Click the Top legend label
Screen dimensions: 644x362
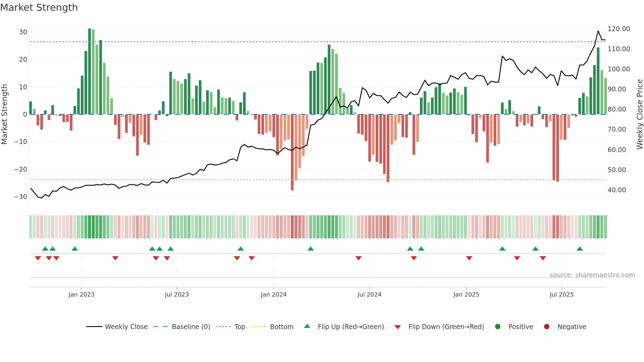point(240,327)
